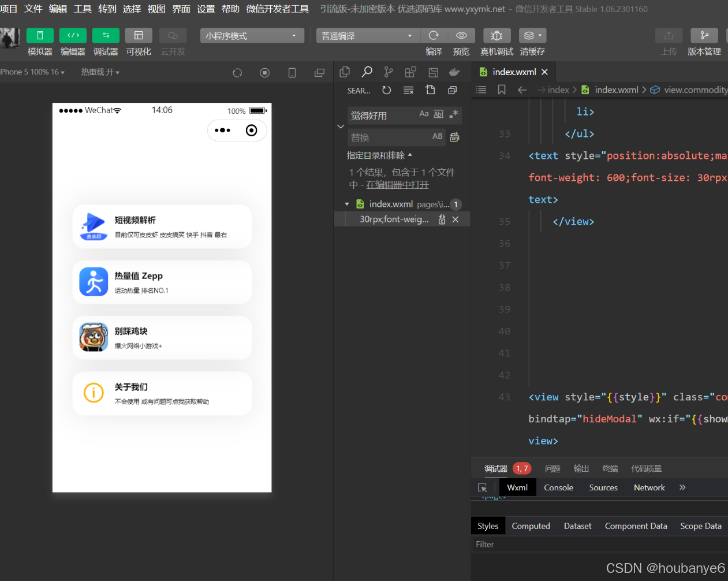This screenshot has width=728, height=581.
Task: Open the 编辑 menu
Action: click(x=58, y=9)
